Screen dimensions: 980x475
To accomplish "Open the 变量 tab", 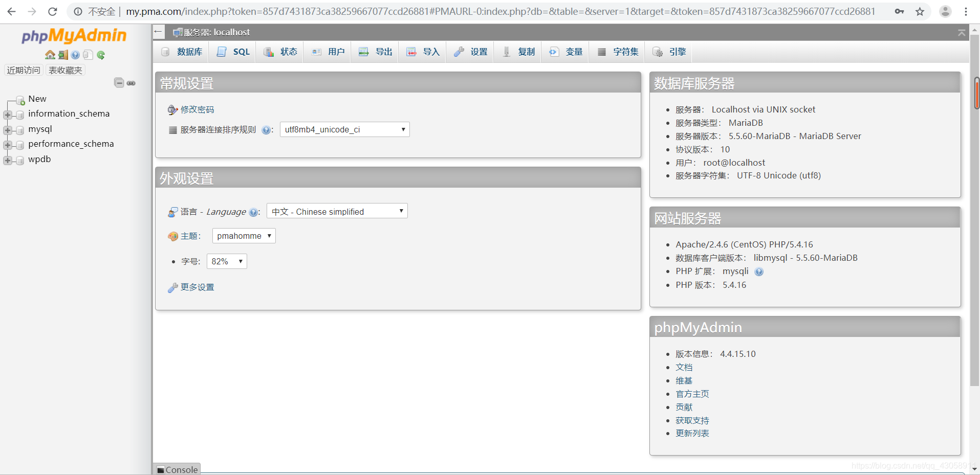I will coord(566,52).
